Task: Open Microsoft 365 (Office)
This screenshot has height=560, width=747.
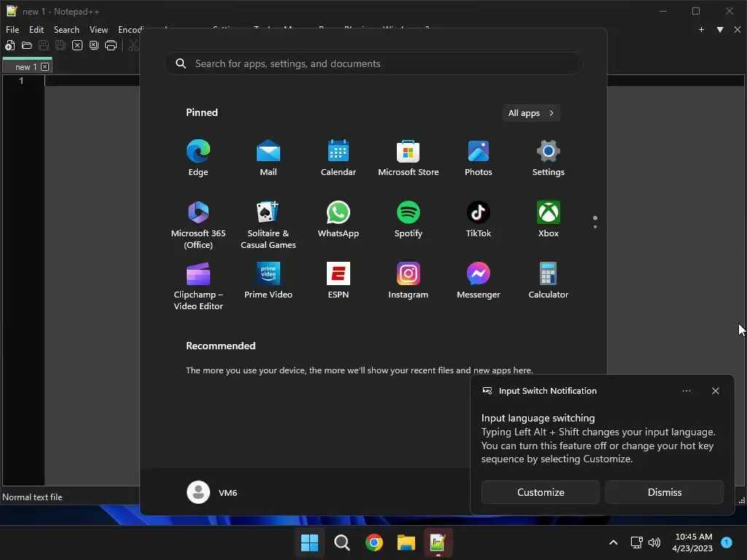Action: (198, 225)
